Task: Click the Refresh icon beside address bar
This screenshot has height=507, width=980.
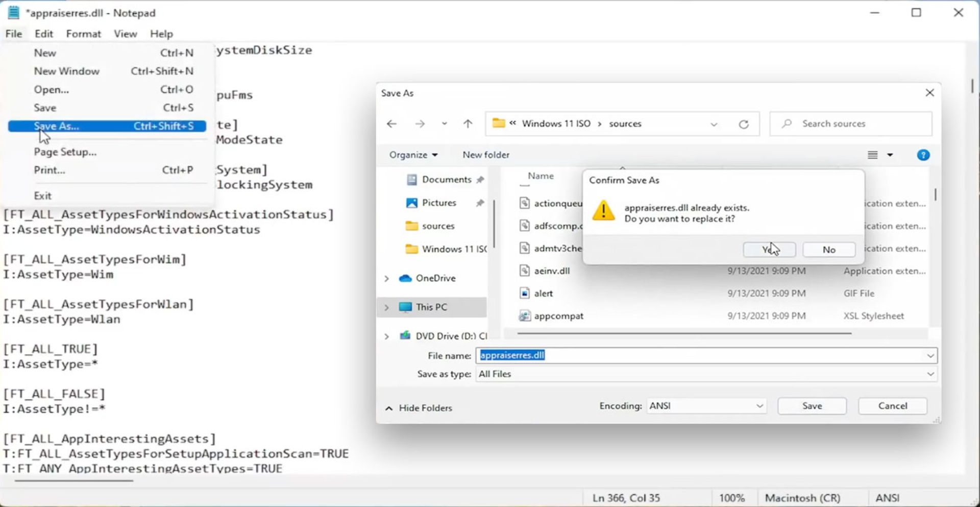Action: 744,124
